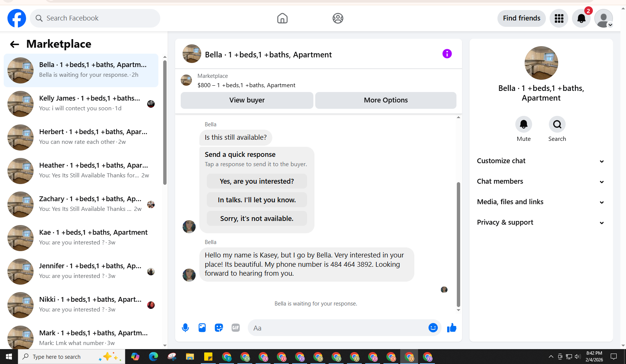Open Kae conversation
Screen dimensions: 626x364
pos(81,238)
